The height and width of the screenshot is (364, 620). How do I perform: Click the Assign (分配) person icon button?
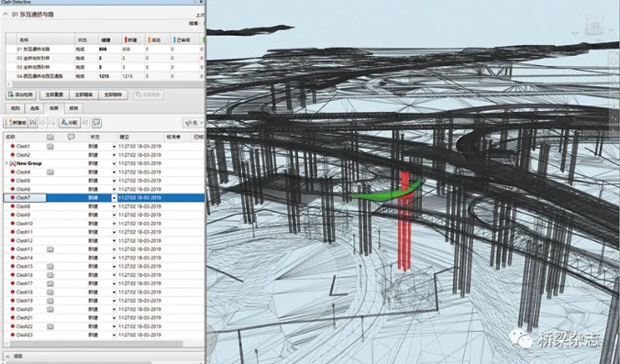(x=70, y=123)
